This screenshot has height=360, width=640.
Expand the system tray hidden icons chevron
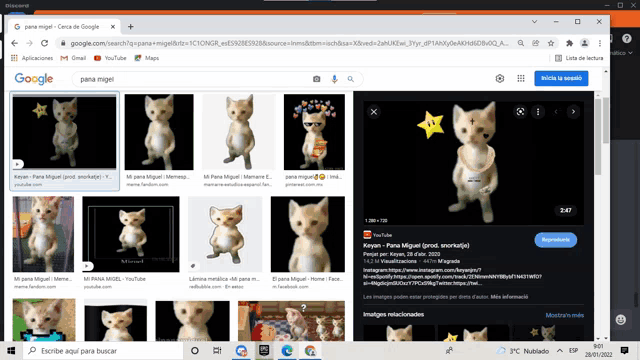[x=560, y=351]
